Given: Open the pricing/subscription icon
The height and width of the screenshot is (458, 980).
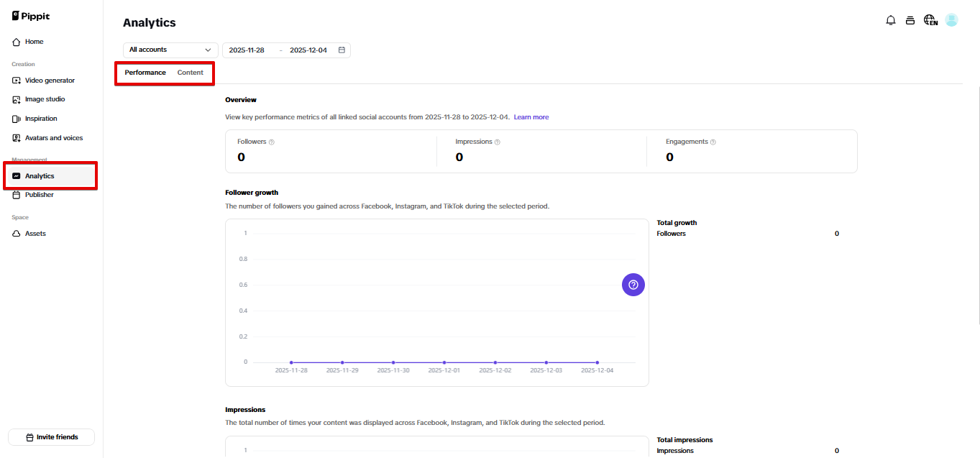Looking at the screenshot, I should (x=910, y=20).
